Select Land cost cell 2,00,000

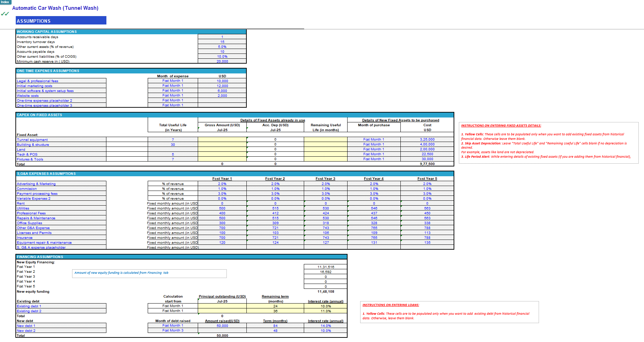(x=427, y=149)
